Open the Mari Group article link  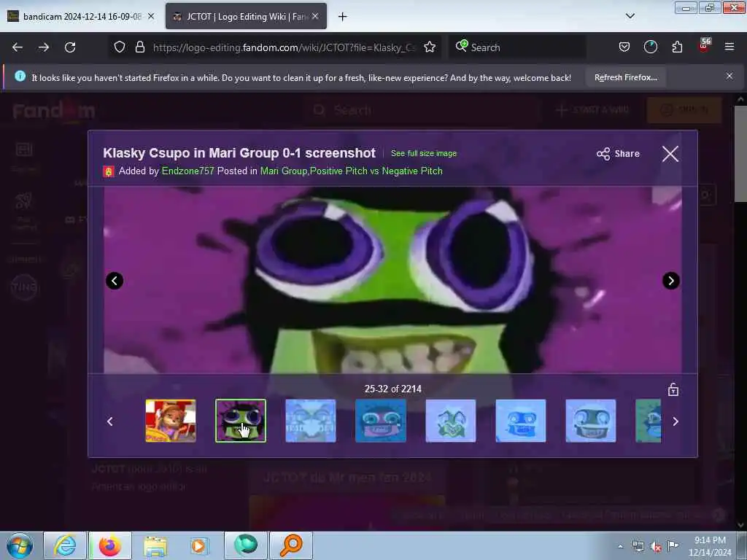284,171
